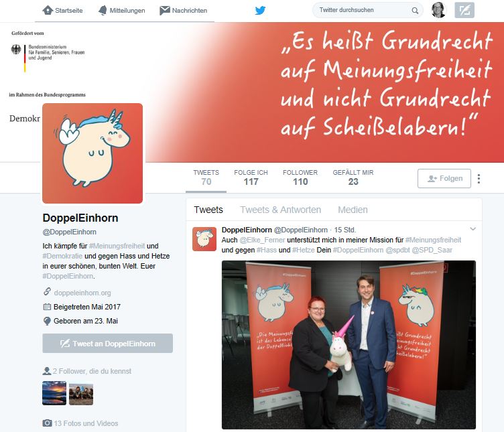The width and height of the screenshot is (504, 432).
Task: Go to Startseite home icon
Action: tap(48, 10)
